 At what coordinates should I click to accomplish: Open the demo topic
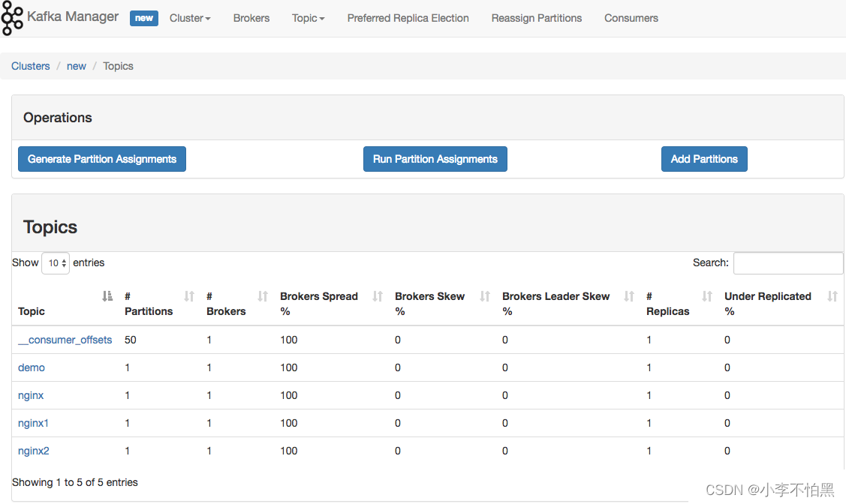coord(32,367)
